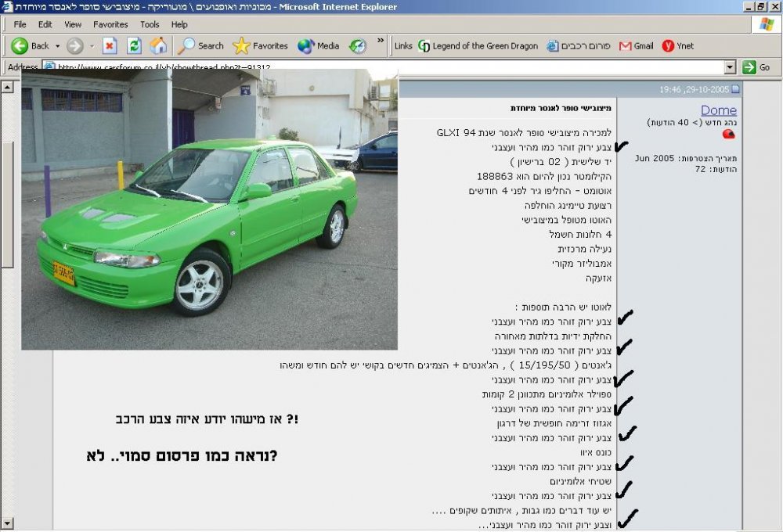Expand the address bar dropdown arrow
Image resolution: width=783 pixels, height=532 pixels.
click(730, 66)
